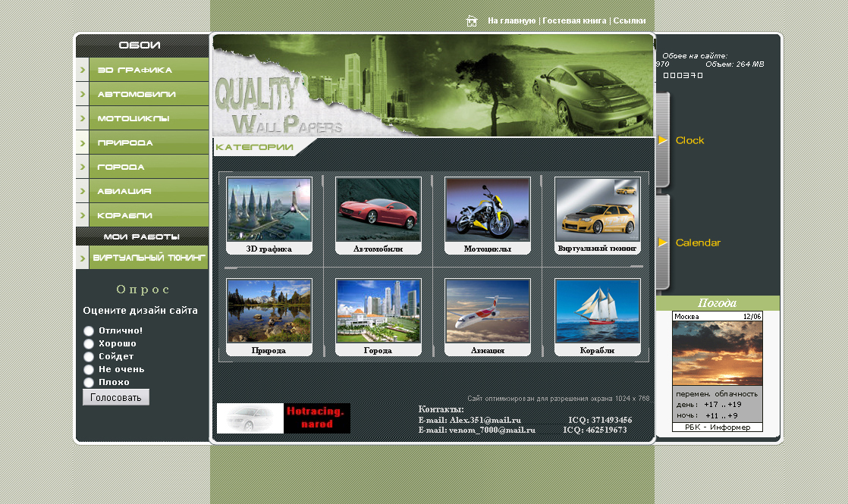This screenshot has height=504, width=848.
Task: Click the Quality WallPapers logo
Action: click(x=278, y=105)
